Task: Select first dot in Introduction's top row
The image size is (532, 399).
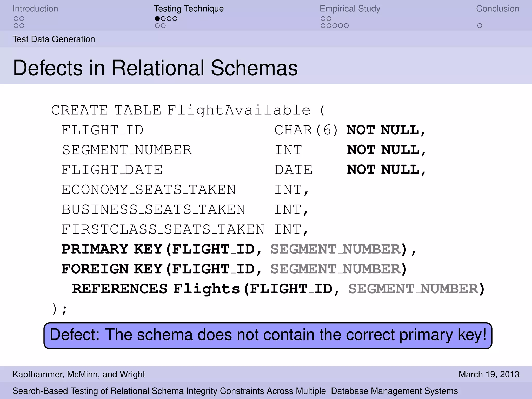Action: point(16,19)
